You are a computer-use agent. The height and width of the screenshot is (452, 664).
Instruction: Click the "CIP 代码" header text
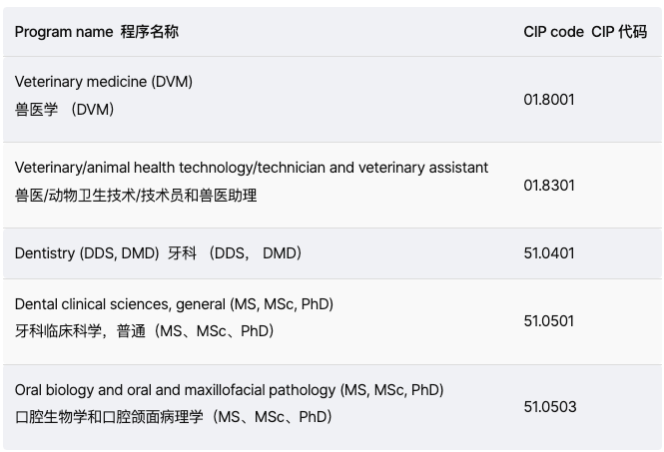619,32
